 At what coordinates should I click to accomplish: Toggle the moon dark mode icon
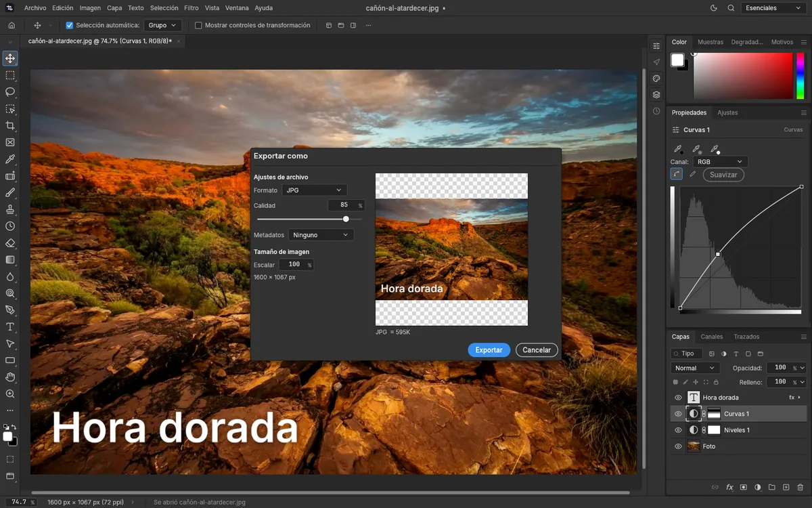click(714, 8)
